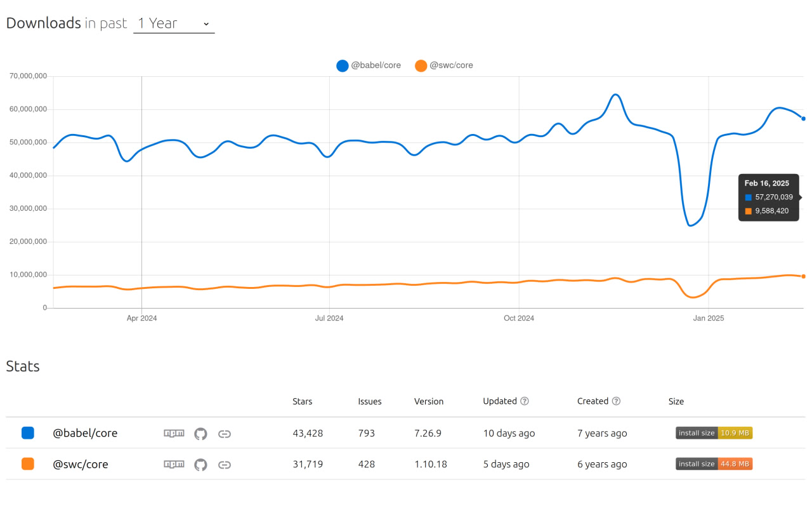The width and height of the screenshot is (812, 520).
Task: Click the link icon for @swc/core
Action: [x=225, y=464]
